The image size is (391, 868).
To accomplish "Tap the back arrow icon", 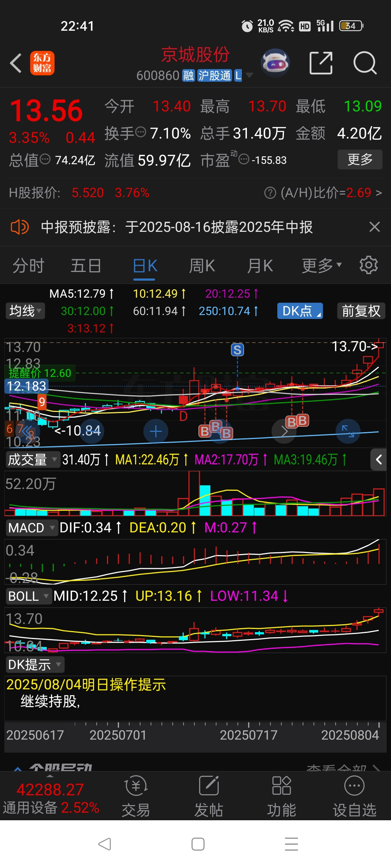I will (x=16, y=63).
